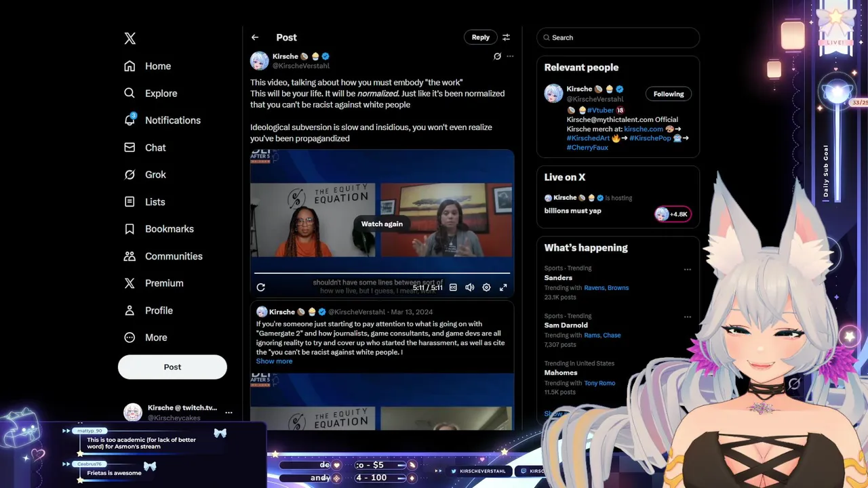The height and width of the screenshot is (488, 868).
Task: Open the kirsche.com link
Action: (x=644, y=129)
